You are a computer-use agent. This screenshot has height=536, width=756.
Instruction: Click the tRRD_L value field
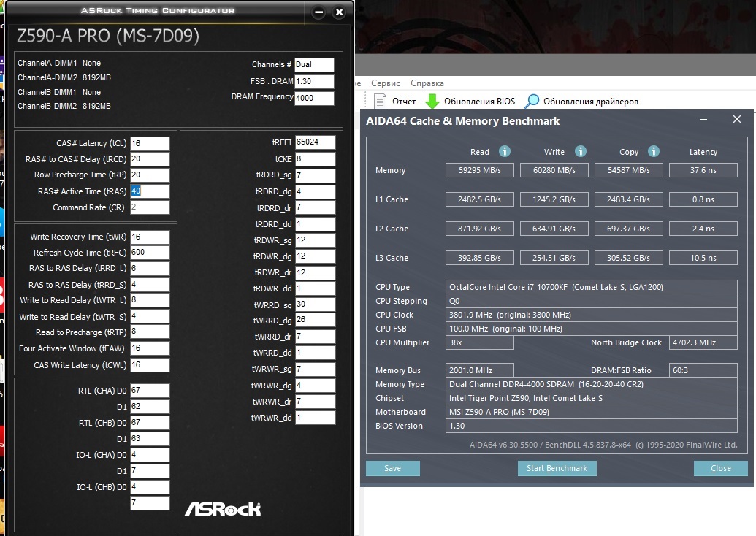(x=150, y=269)
